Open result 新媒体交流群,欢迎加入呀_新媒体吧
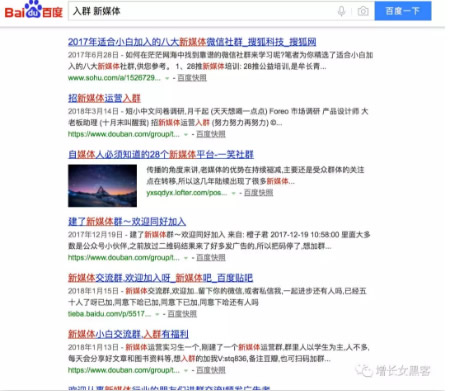Viewport: 453px width, 391px height. click(x=160, y=278)
